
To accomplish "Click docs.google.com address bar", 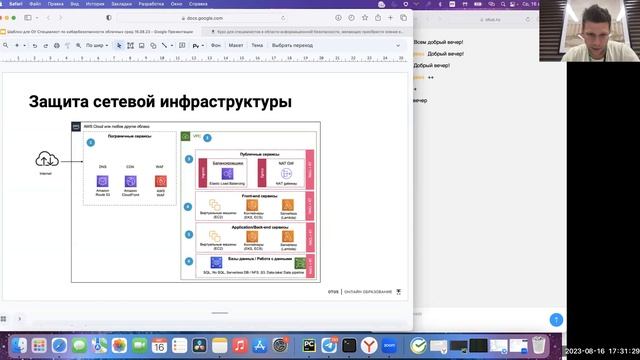I will pos(202,18).
